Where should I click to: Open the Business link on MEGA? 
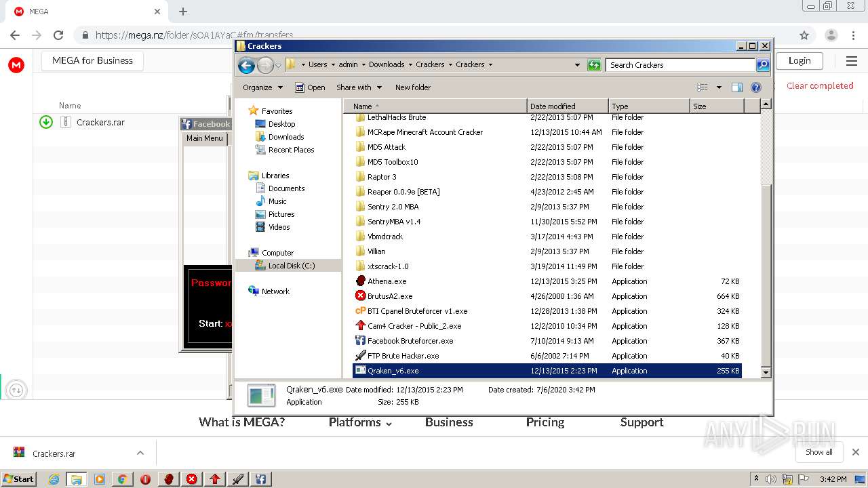point(449,422)
